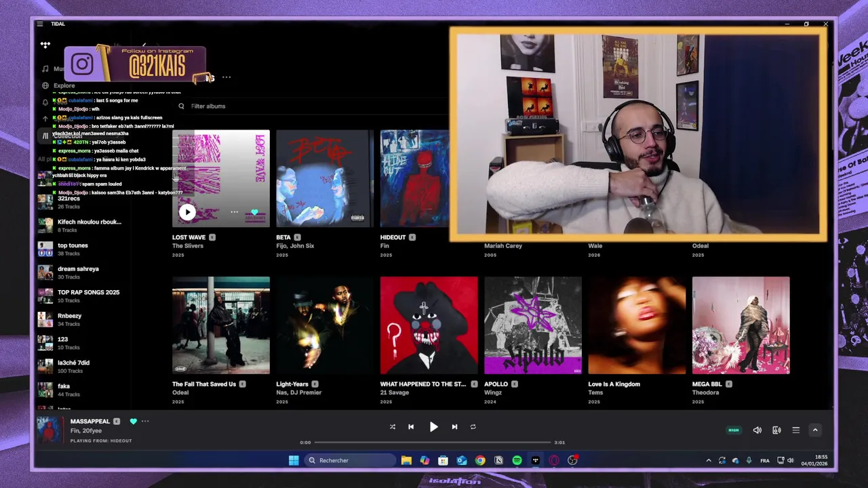Open artist The Slivers link
The width and height of the screenshot is (868, 488).
(188, 246)
